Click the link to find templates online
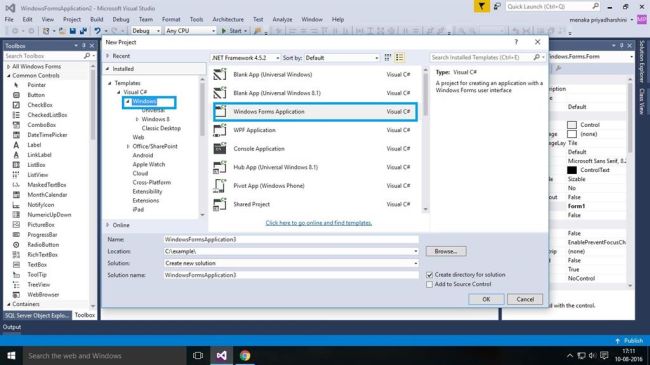The image size is (650, 365). (x=318, y=223)
